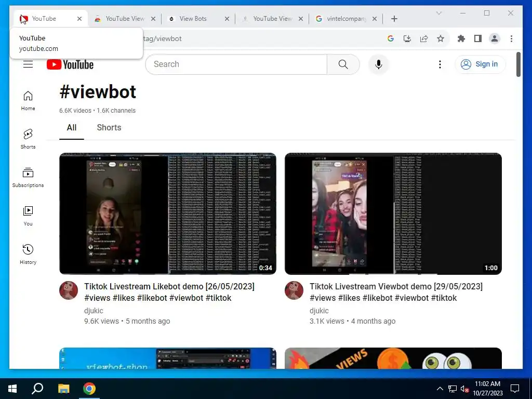Click the 6.6K videos count text
Image resolution: width=532 pixels, height=399 pixels.
75,111
